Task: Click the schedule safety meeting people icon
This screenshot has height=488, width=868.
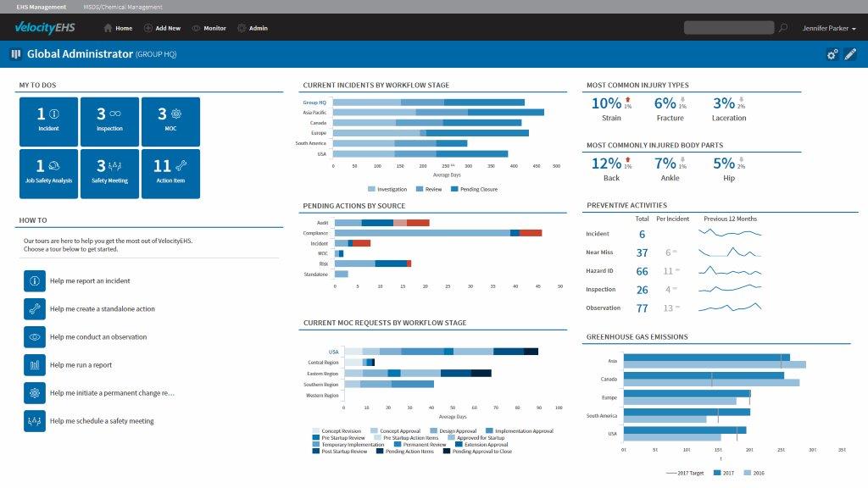Action: [x=35, y=420]
